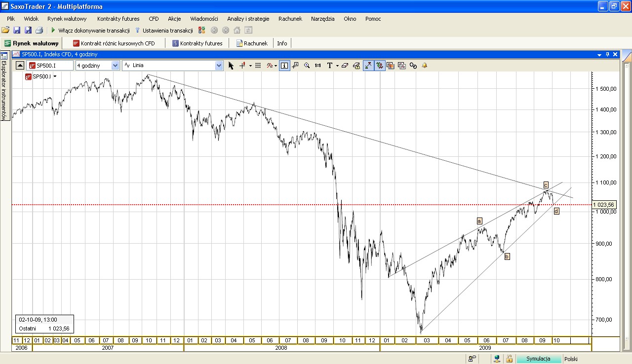Open the Okno menu
632x364 pixels.
[350, 19]
